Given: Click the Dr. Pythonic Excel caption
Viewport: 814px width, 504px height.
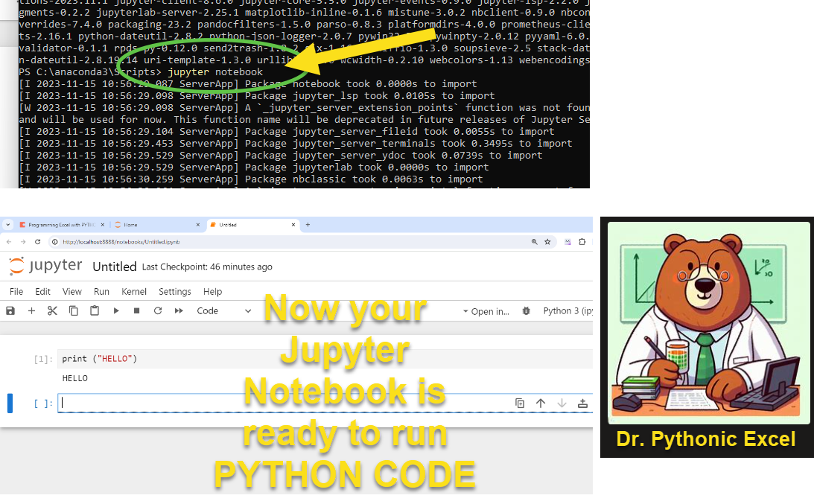Looking at the screenshot, I should [705, 439].
